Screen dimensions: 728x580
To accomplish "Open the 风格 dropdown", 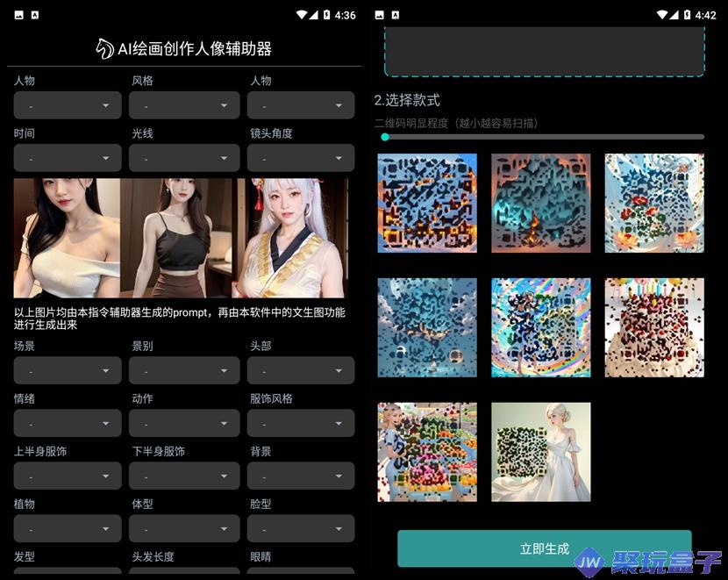I will 184,105.
